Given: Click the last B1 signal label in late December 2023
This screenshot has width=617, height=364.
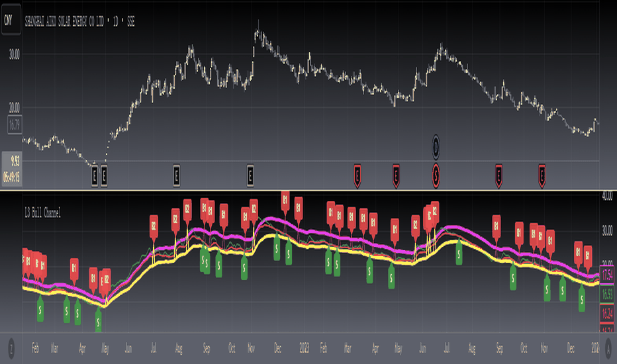Looking at the screenshot, I should [x=587, y=257].
